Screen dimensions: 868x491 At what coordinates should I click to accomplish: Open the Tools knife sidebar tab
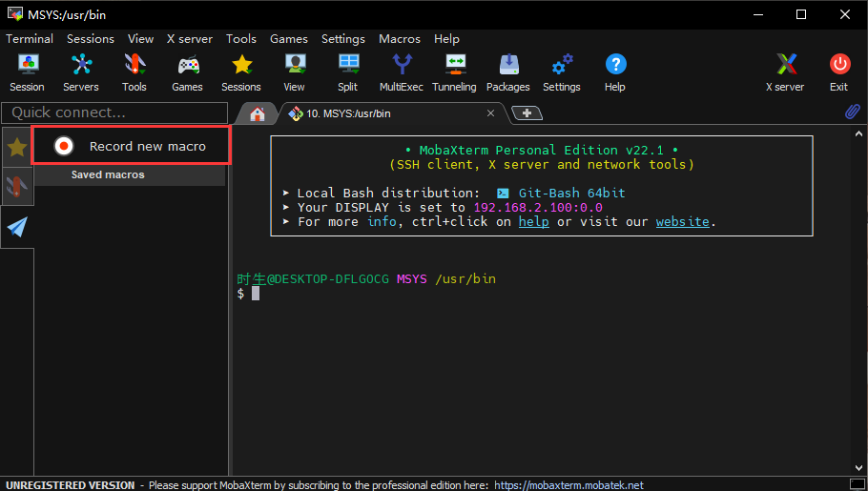click(x=17, y=186)
